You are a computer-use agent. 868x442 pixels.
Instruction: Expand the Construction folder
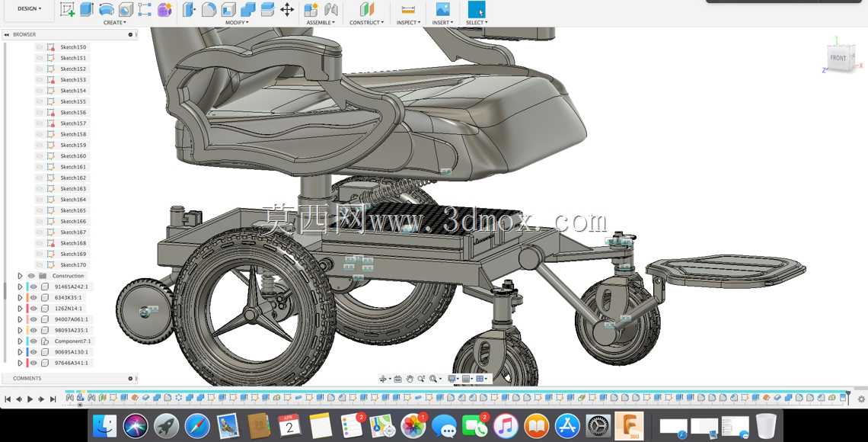(20, 276)
